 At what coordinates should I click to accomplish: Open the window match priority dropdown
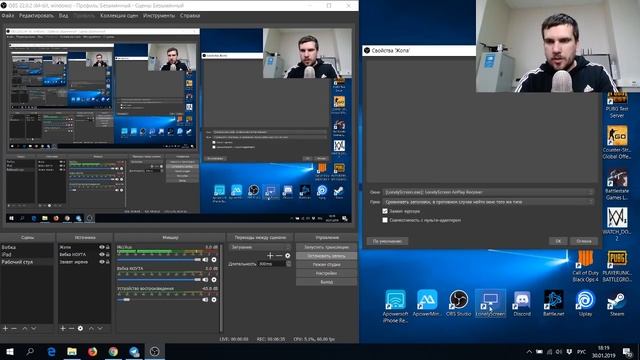pyautogui.click(x=488, y=202)
